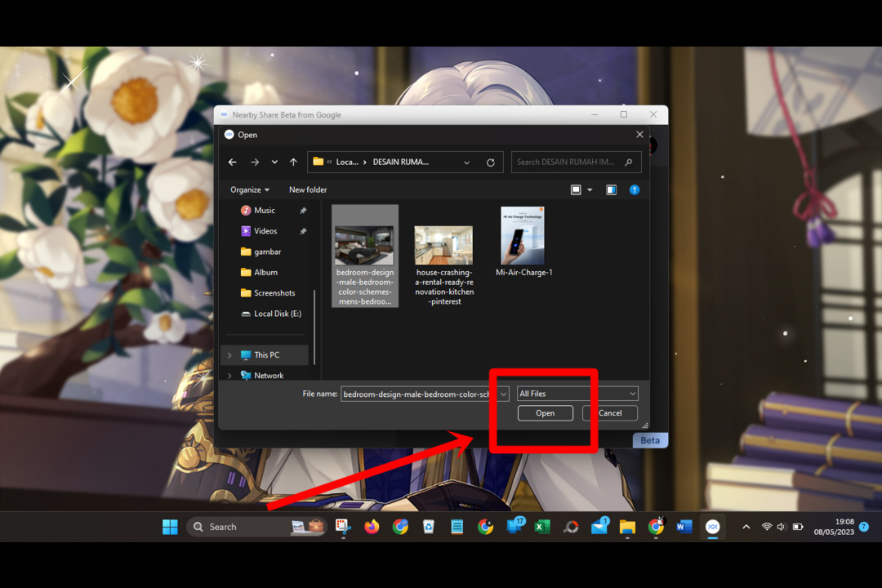Viewport: 882px width, 588px height.
Task: Open Notepad from the taskbar
Action: (x=457, y=528)
